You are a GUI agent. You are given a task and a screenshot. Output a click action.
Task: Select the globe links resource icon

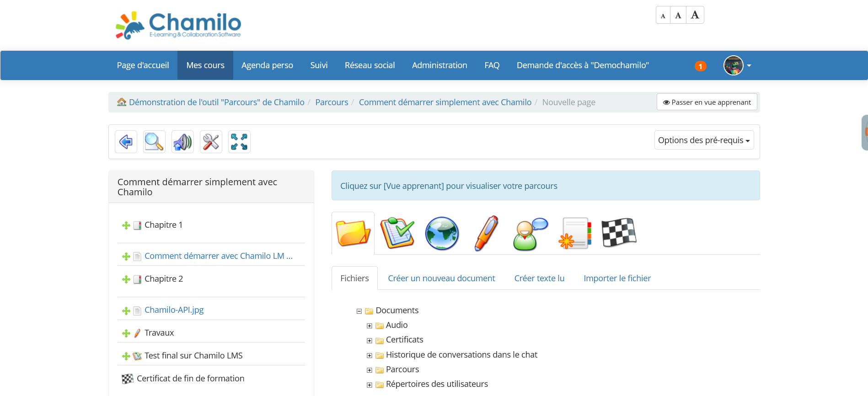click(x=442, y=233)
